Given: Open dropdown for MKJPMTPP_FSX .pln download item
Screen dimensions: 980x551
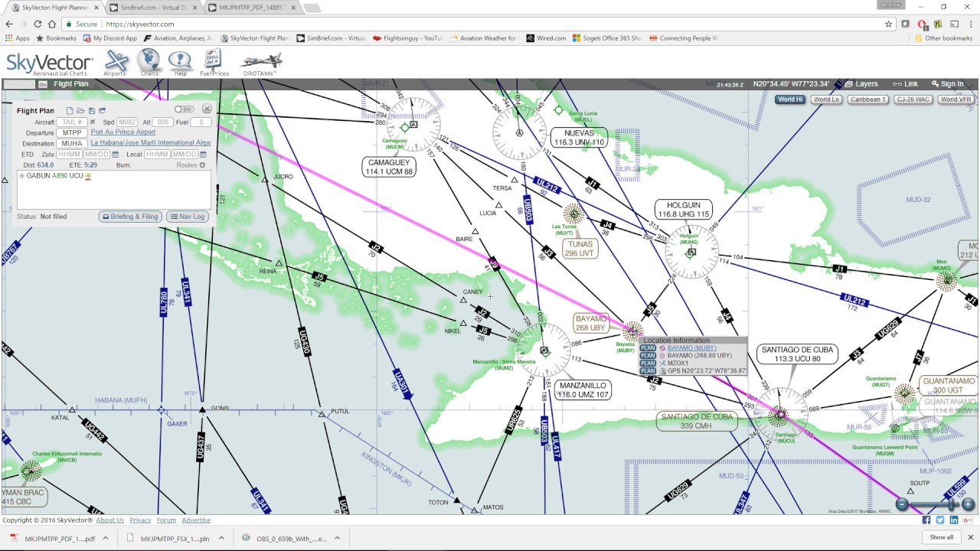Looking at the screenshot, I should (x=220, y=538).
